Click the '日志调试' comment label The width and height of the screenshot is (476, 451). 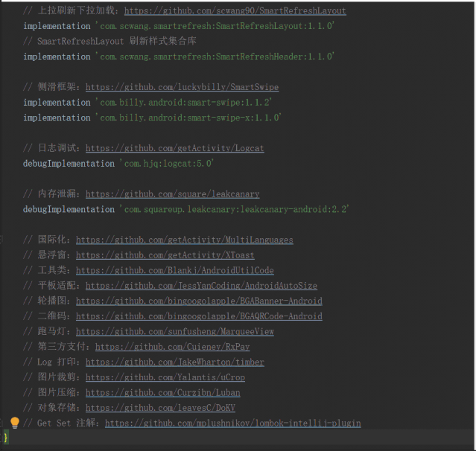click(57, 147)
